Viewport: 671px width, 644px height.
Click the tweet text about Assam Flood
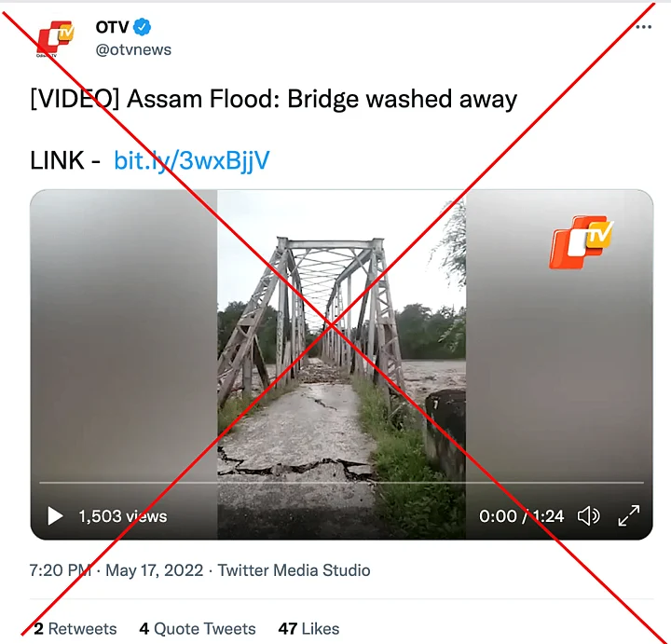(273, 100)
